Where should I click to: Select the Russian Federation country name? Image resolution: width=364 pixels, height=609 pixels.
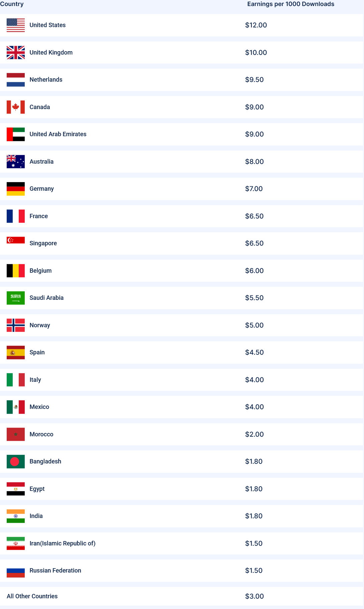55,571
